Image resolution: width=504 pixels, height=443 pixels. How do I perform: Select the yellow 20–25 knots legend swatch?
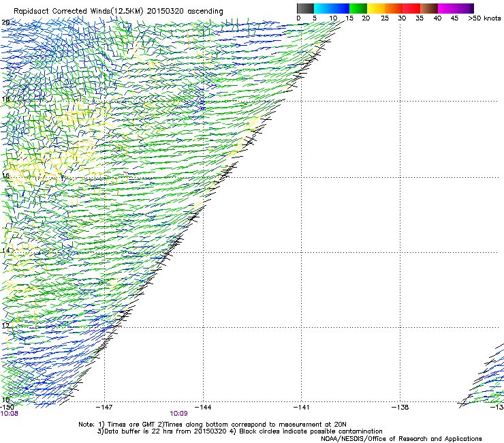376,8
